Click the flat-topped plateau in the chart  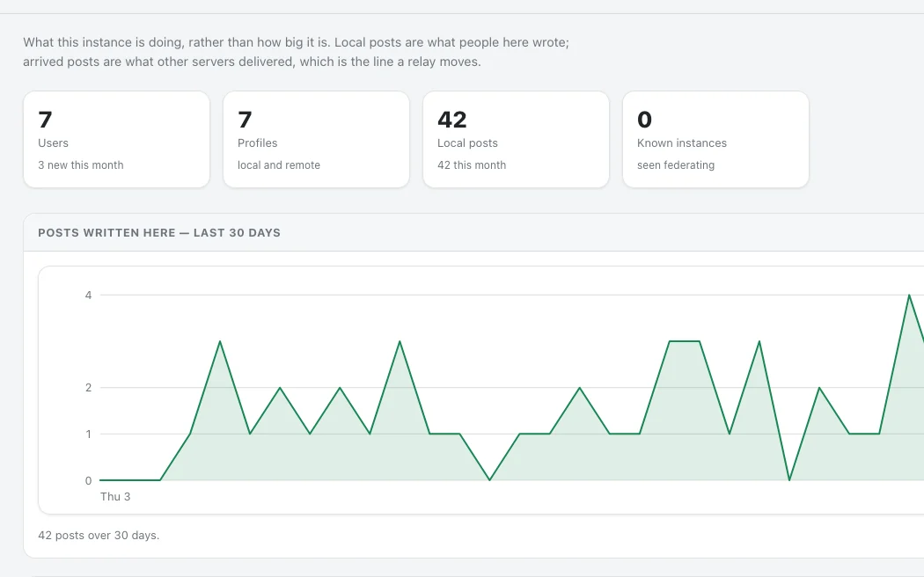(x=684, y=341)
